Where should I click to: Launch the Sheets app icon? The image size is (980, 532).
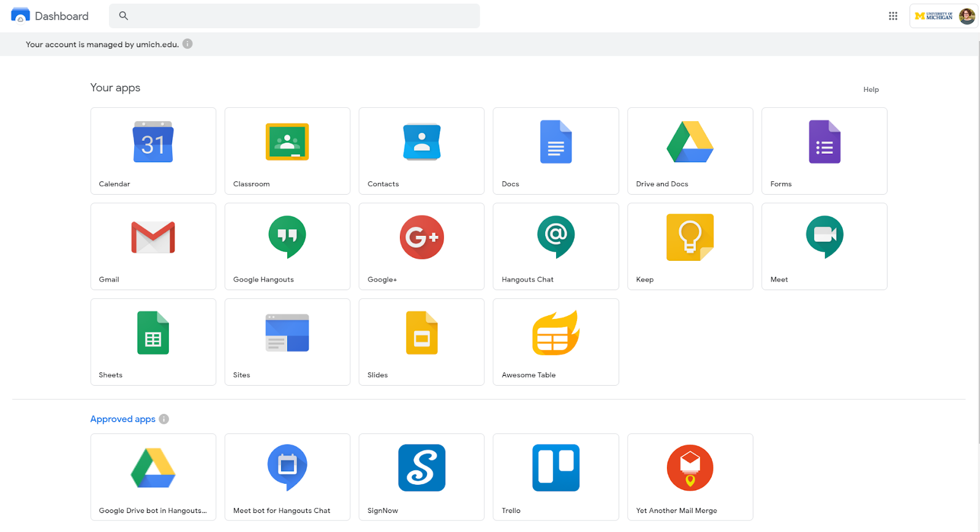pyautogui.click(x=153, y=332)
